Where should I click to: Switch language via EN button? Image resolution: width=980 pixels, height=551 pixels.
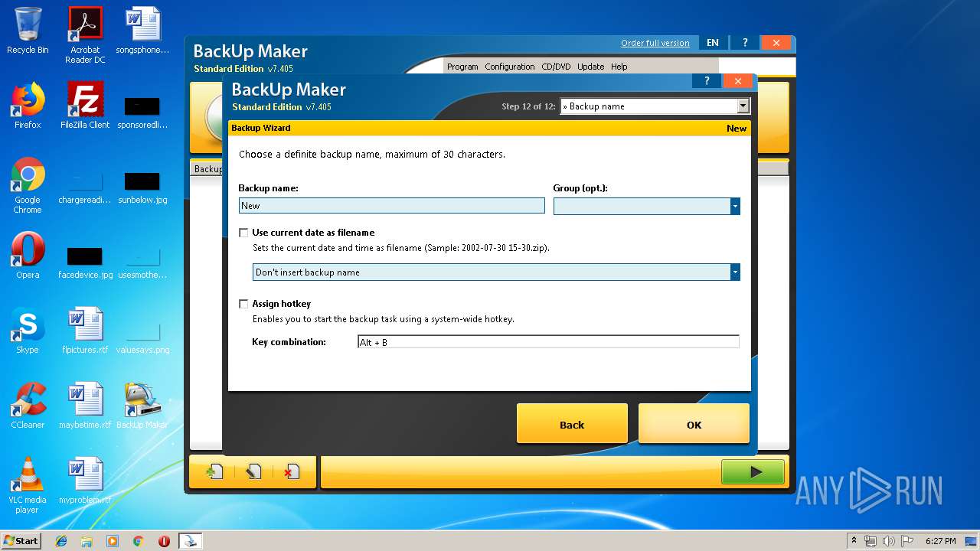pyautogui.click(x=713, y=43)
